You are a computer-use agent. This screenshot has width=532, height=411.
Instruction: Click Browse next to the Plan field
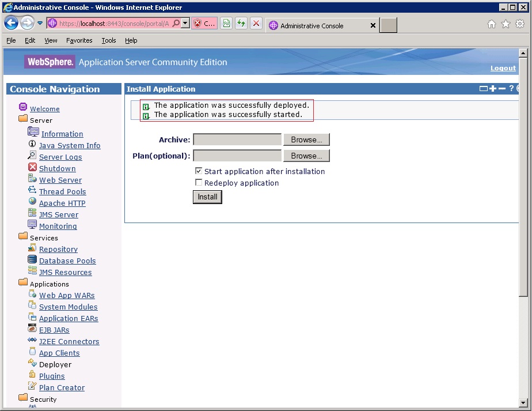click(x=306, y=156)
